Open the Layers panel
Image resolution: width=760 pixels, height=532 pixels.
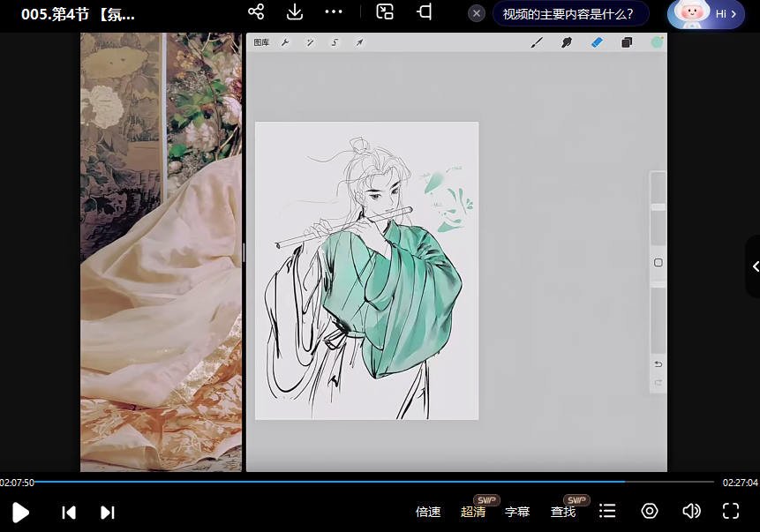click(x=627, y=41)
